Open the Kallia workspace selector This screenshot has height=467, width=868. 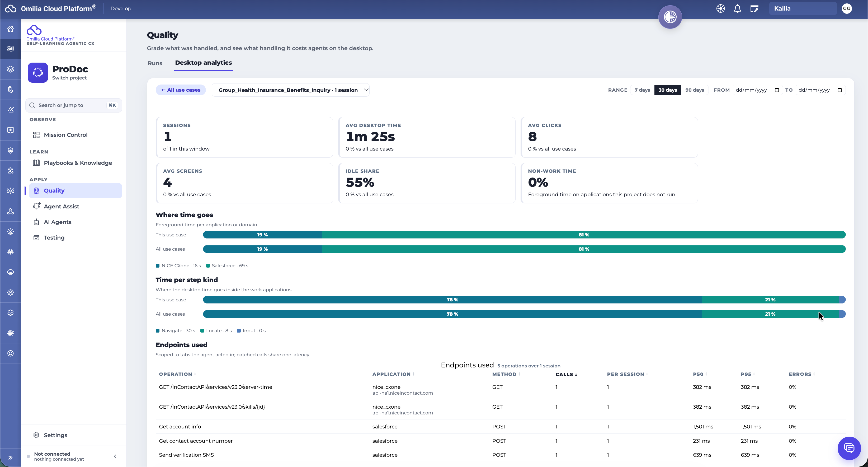(x=803, y=9)
